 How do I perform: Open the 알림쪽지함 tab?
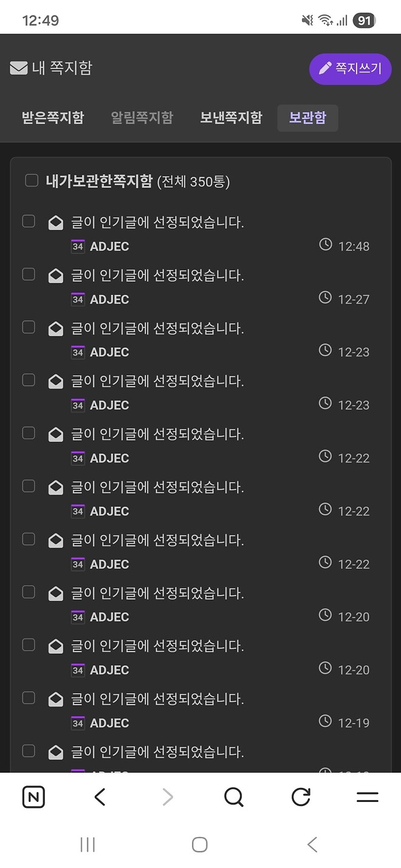tap(142, 118)
